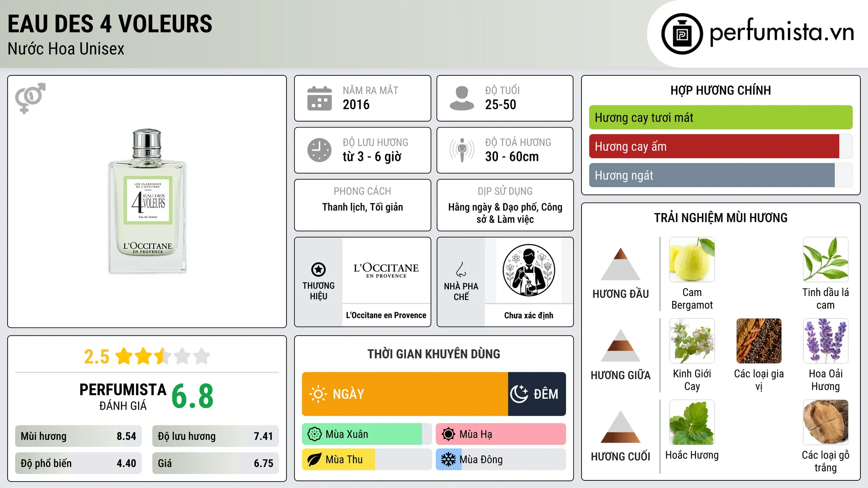Click the base notes pyramid icon
Screen dimensions: 868x488
pyautogui.click(x=620, y=427)
